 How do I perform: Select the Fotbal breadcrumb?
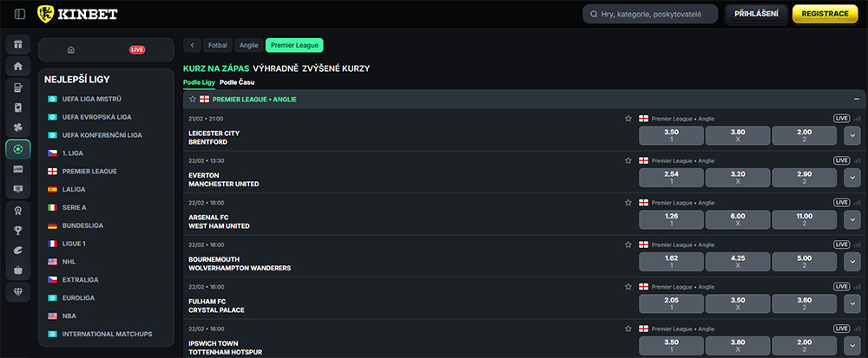coord(218,45)
